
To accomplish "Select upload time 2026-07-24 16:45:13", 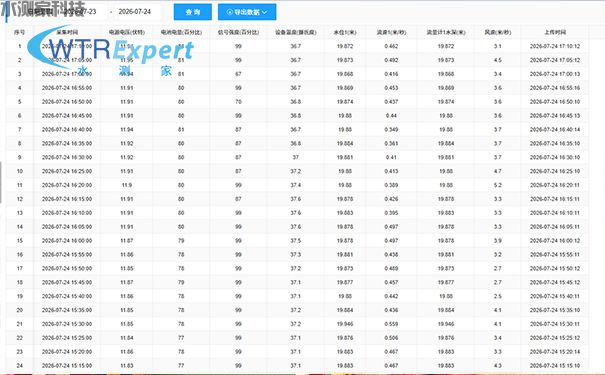I will [555, 116].
